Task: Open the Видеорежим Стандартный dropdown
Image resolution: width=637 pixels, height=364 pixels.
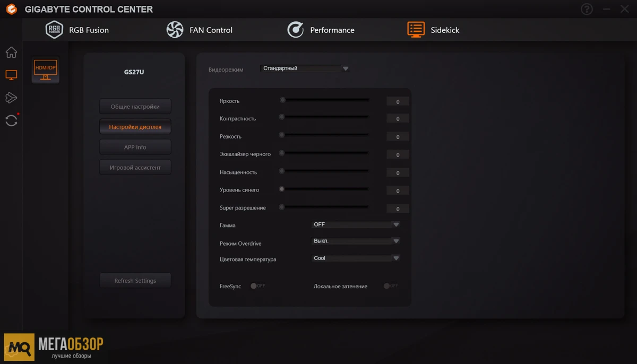Action: pyautogui.click(x=305, y=68)
